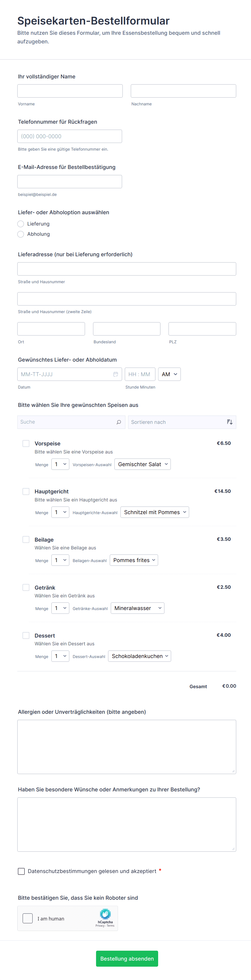Image resolution: width=251 pixels, height=980 pixels.
Task: Open the AM/PM dropdown
Action: coord(169,374)
